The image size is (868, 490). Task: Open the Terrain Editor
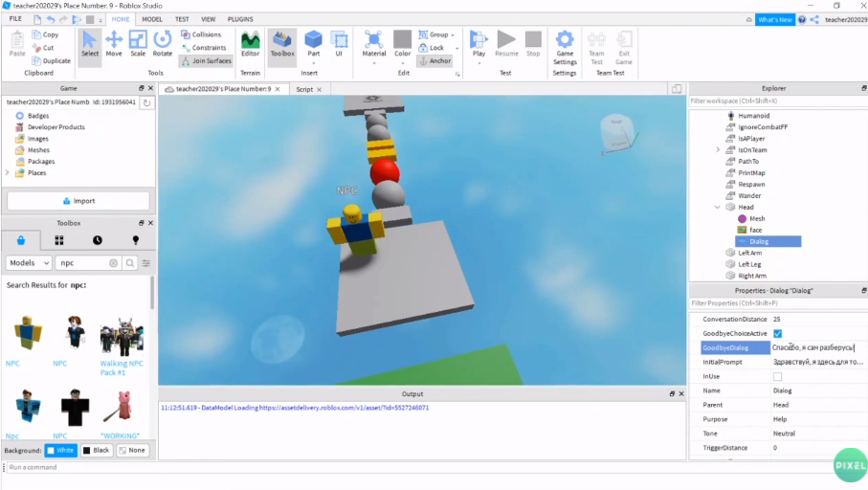pyautogui.click(x=250, y=44)
